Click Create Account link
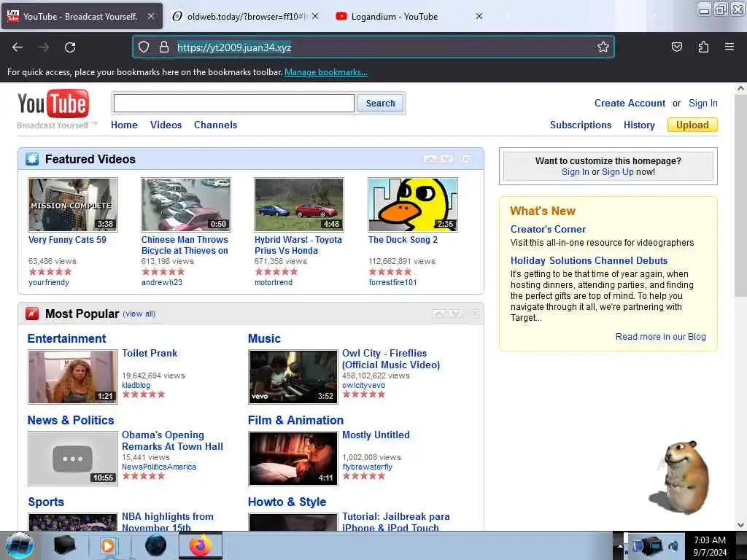Screen dimensions: 747x560 tap(630, 103)
